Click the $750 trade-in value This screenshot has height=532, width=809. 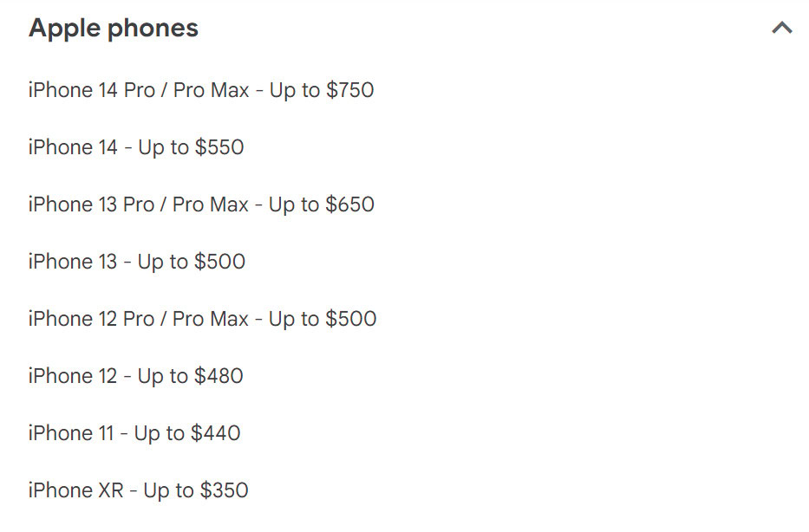(x=349, y=90)
